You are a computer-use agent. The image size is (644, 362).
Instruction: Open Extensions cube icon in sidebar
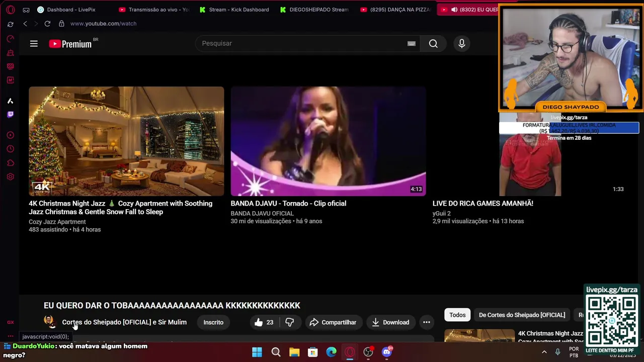10,163
